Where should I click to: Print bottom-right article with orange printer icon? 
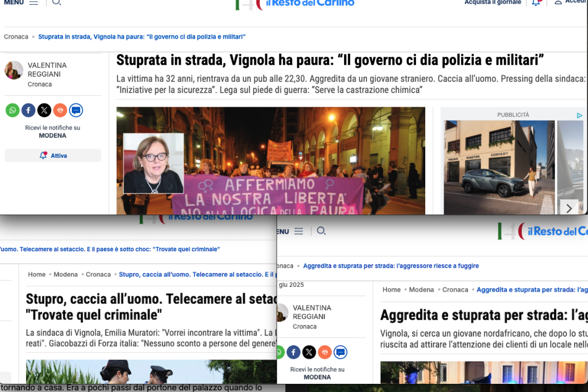pyautogui.click(x=324, y=352)
